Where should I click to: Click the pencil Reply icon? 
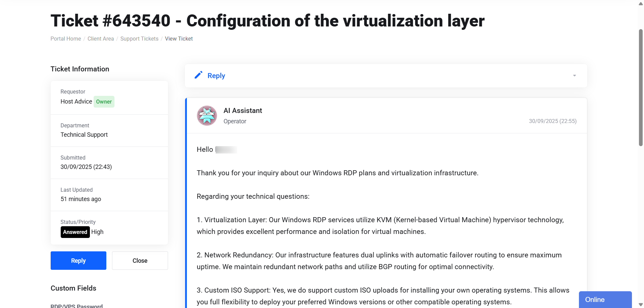[x=199, y=75]
